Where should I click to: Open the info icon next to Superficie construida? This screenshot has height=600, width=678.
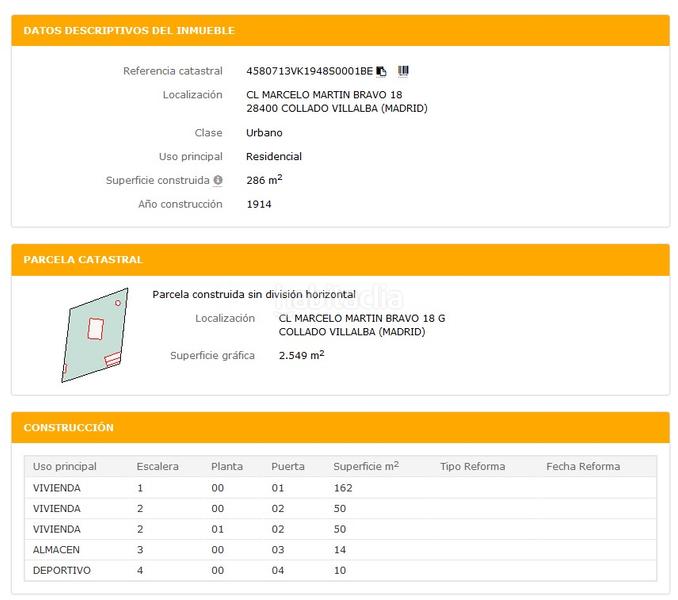pos(217,181)
